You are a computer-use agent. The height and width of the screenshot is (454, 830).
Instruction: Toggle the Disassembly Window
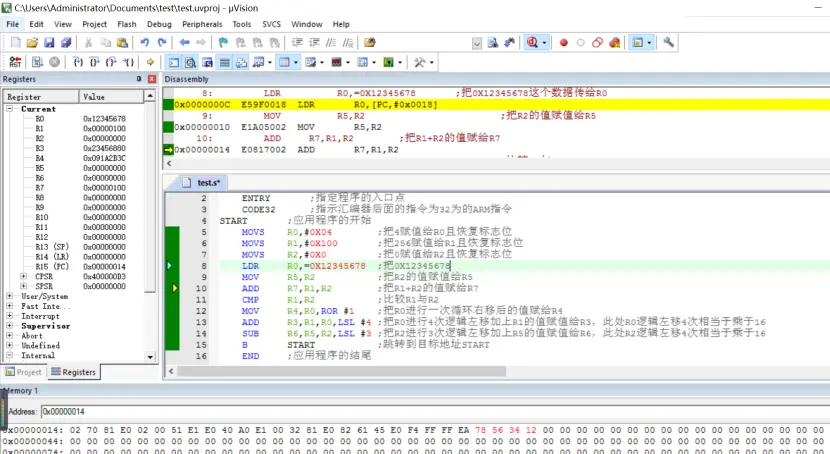[191, 62]
